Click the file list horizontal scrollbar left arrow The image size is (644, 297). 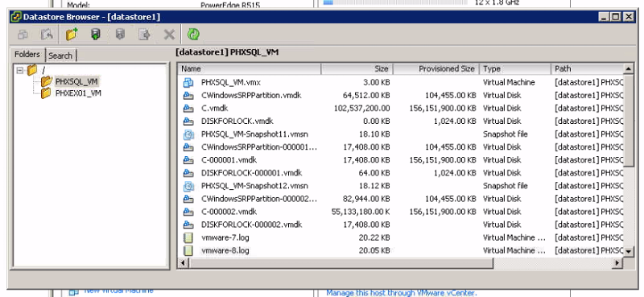coord(184,262)
